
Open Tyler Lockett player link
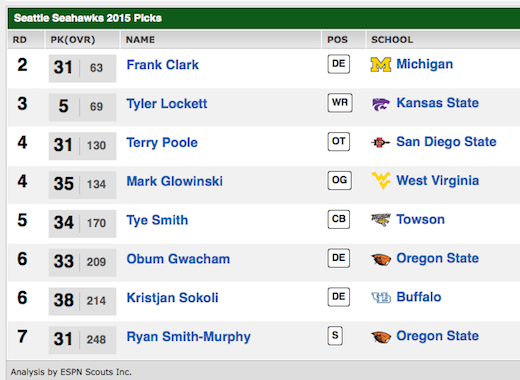[x=167, y=104]
